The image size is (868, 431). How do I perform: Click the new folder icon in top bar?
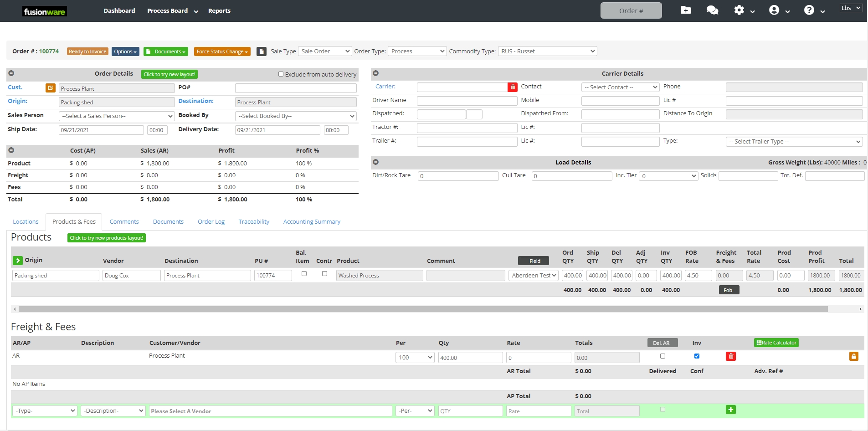[x=686, y=10]
